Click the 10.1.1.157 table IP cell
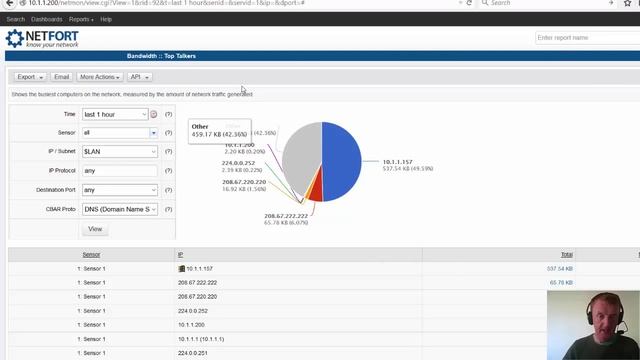 coord(199,269)
